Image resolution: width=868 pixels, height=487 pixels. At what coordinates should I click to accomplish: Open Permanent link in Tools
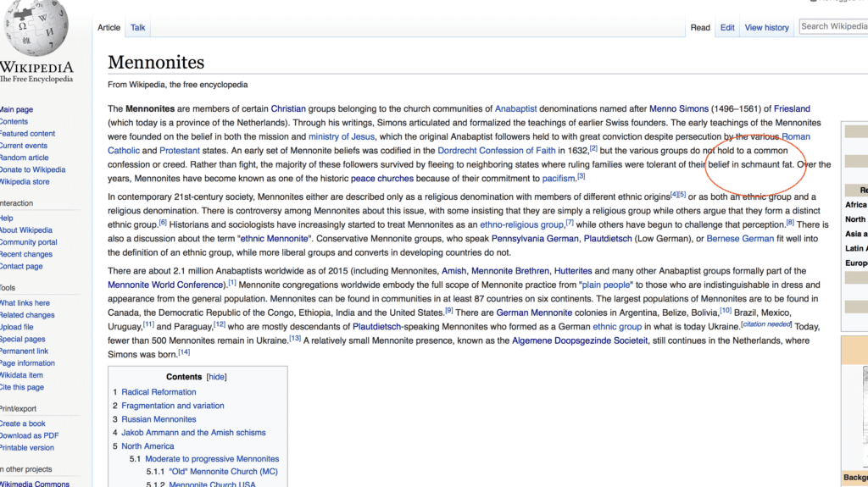click(24, 351)
